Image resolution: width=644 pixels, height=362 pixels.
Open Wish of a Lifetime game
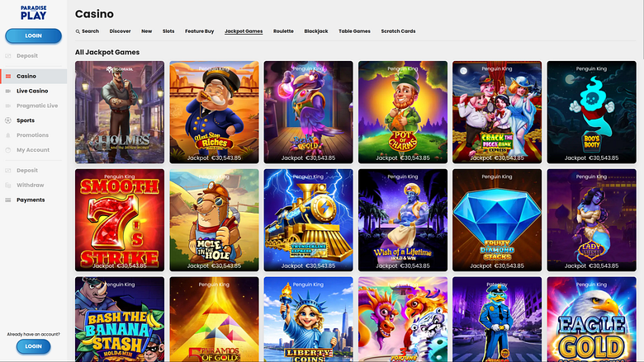click(x=403, y=220)
